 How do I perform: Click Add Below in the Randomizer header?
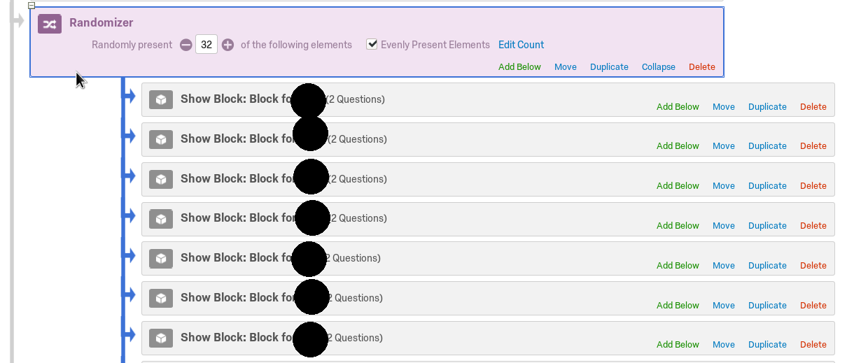click(x=519, y=67)
